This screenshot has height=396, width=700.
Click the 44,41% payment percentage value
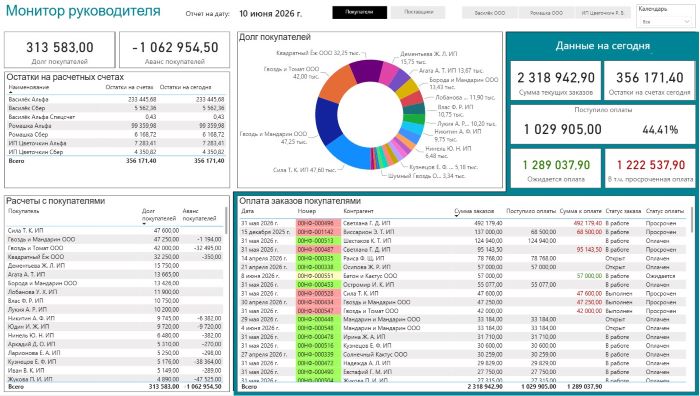660,130
